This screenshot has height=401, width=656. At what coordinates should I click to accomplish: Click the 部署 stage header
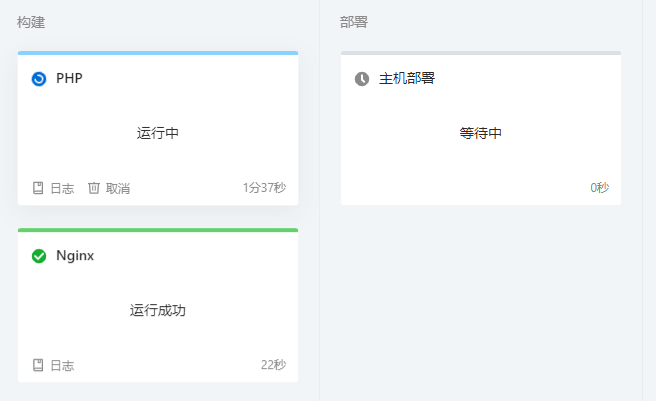354,22
